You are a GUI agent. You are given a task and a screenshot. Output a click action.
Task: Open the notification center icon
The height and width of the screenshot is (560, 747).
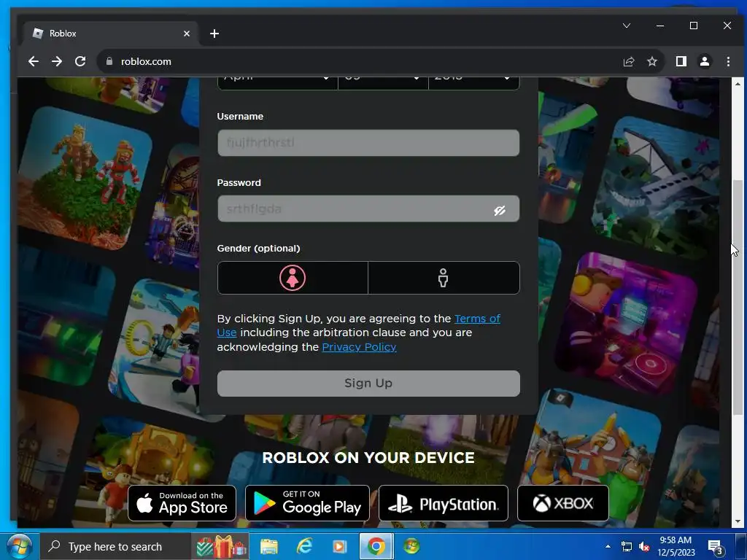[715, 547]
